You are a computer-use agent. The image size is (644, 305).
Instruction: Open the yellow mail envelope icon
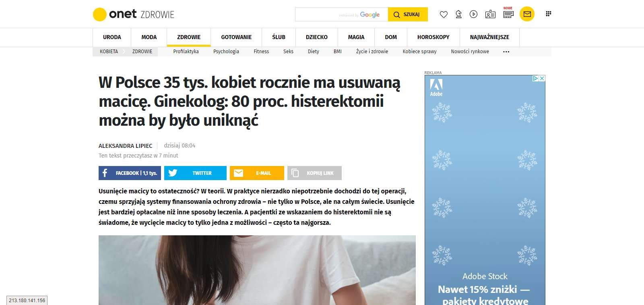click(x=527, y=14)
